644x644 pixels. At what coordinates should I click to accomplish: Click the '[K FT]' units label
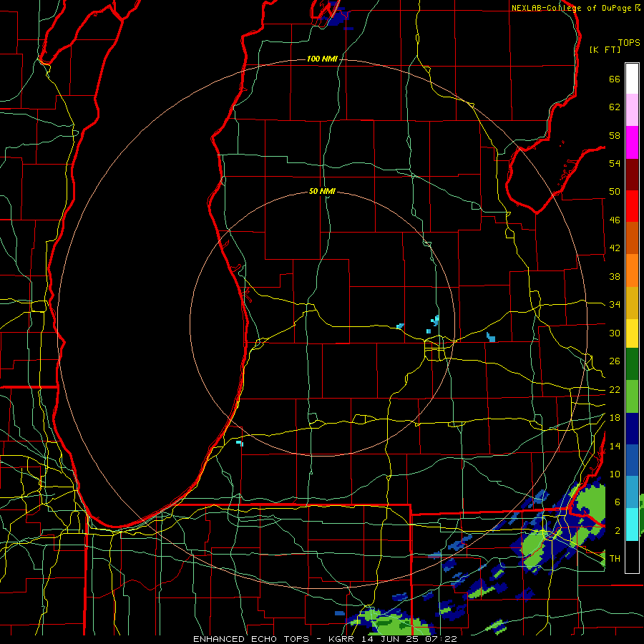(x=605, y=49)
